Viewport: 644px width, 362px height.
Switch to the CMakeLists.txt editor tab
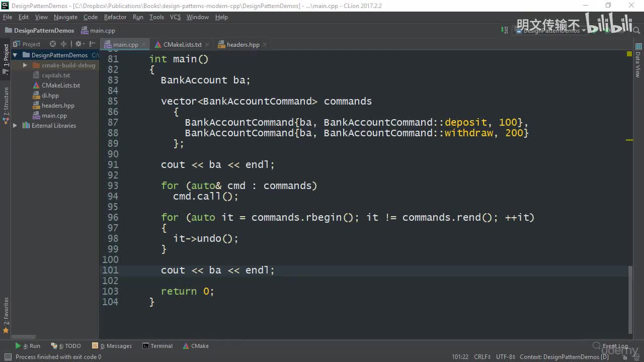[183, 45]
